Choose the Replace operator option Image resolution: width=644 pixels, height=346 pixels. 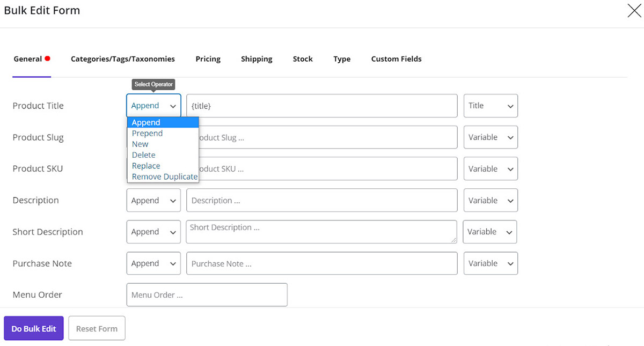[146, 166]
